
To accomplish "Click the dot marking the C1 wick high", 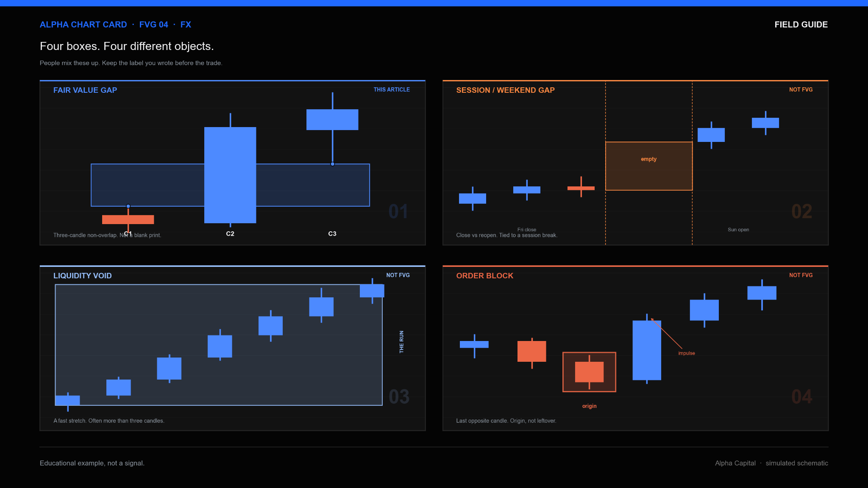I will click(128, 206).
